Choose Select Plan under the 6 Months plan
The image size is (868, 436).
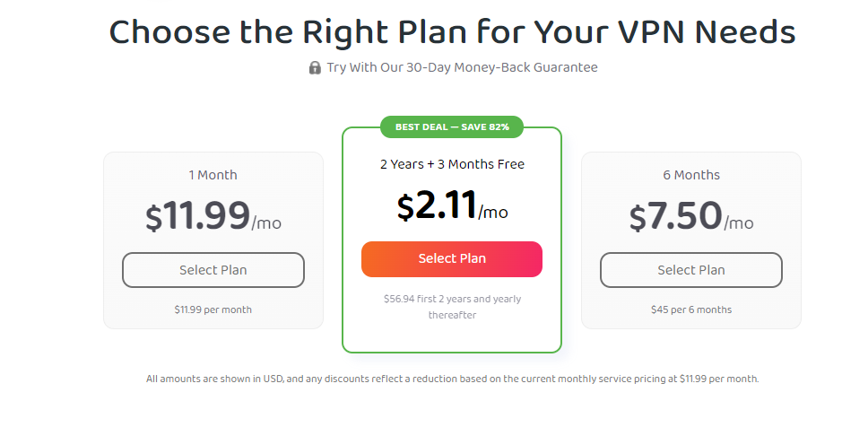690,270
